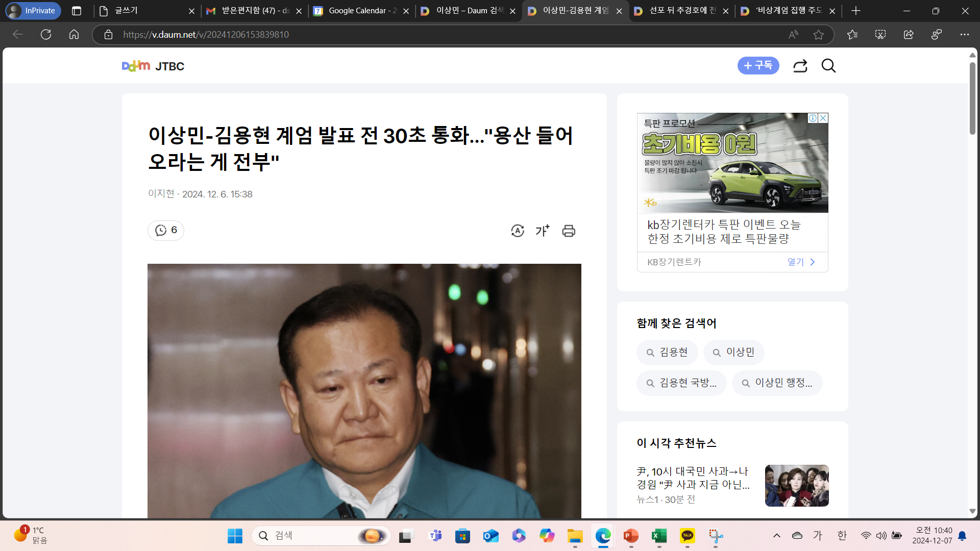Click the print article icon
This screenshot has width=980, height=551.
569,231
